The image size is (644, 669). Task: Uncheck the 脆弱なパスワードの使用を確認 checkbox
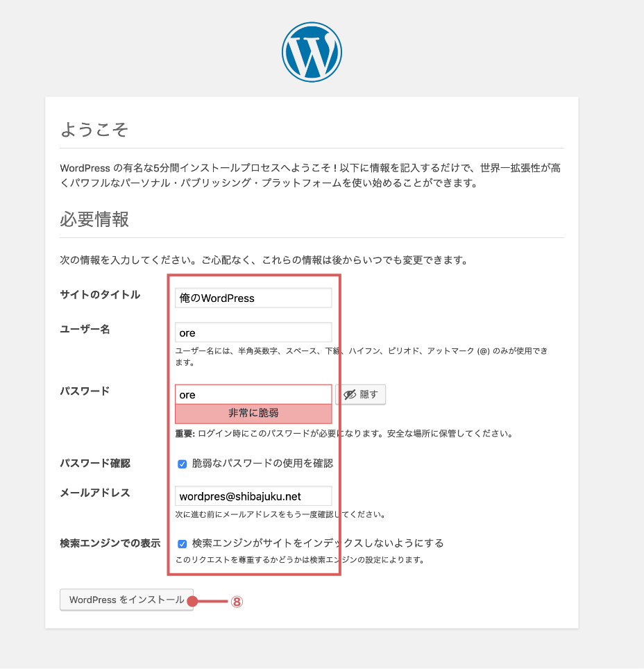coord(183,464)
